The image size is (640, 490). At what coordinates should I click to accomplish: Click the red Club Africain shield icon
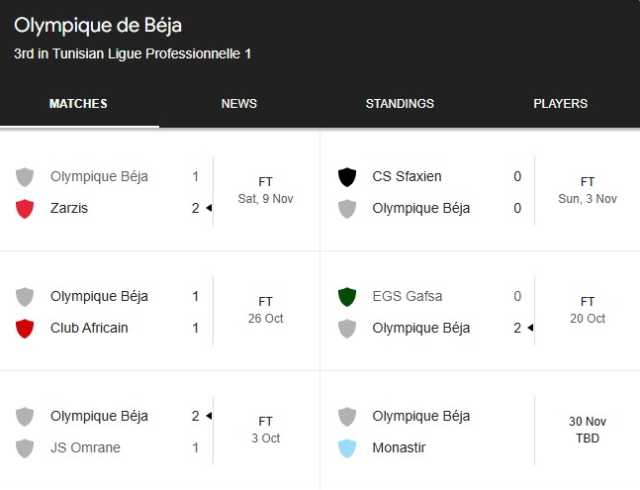(24, 328)
